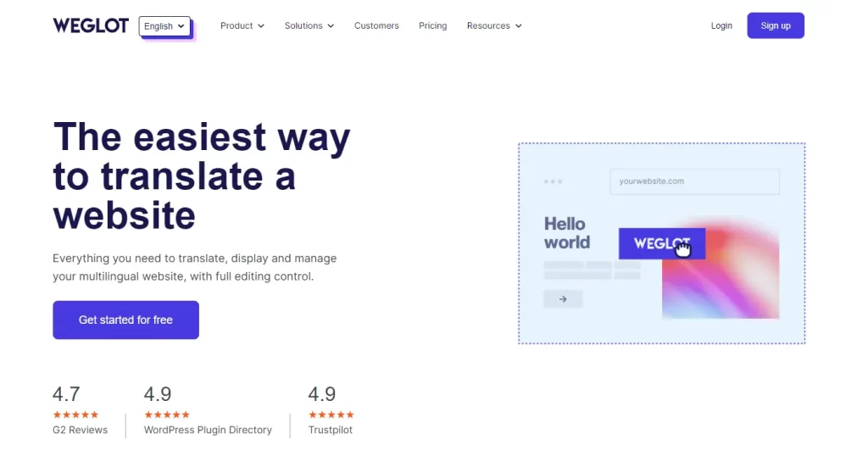The image size is (868, 462).
Task: Click the G2 Reviews star rating
Action: [x=75, y=415]
